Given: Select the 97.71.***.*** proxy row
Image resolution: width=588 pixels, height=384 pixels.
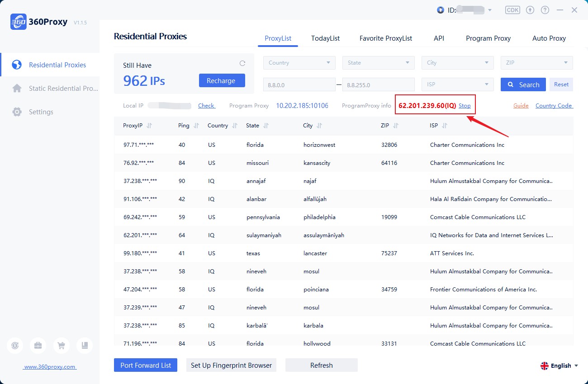Looking at the screenshot, I should tap(344, 145).
